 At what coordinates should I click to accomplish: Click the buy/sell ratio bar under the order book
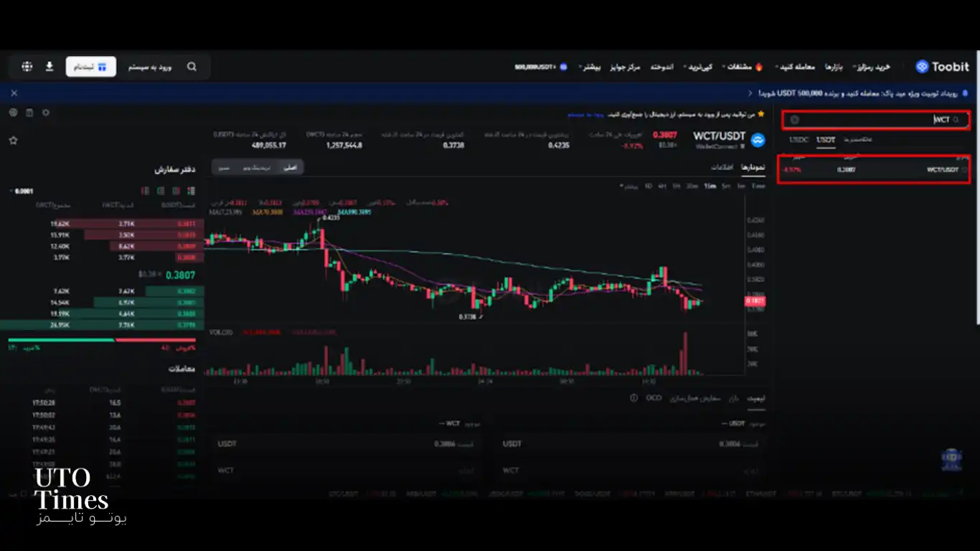(x=102, y=340)
